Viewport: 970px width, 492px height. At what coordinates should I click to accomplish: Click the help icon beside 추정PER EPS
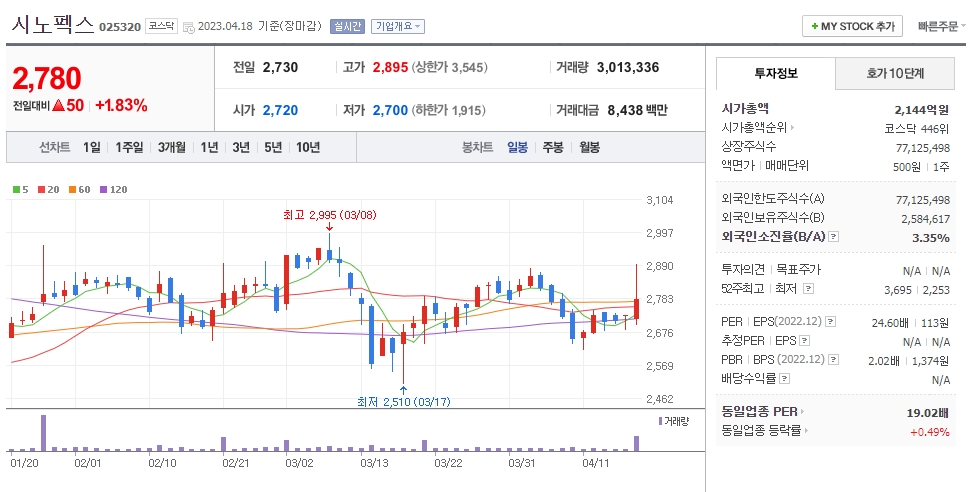click(x=804, y=341)
